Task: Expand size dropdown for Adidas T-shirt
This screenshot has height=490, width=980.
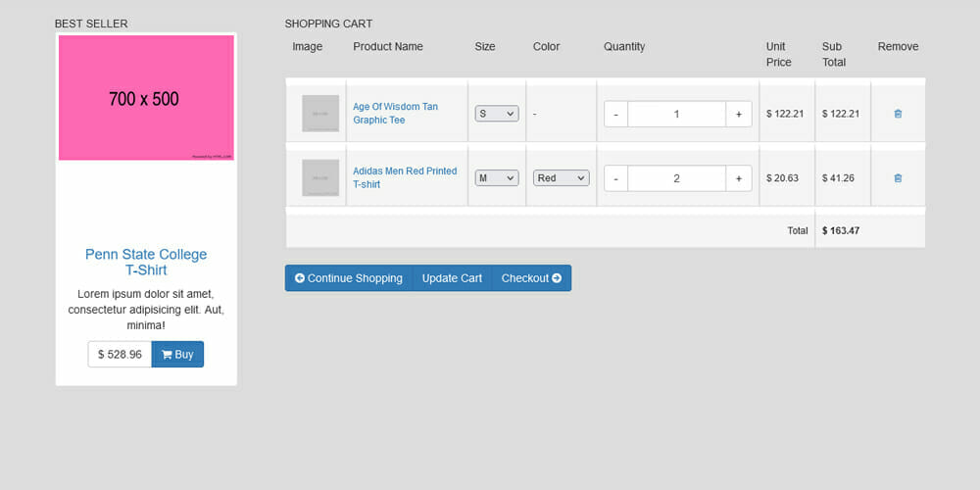Action: click(497, 178)
